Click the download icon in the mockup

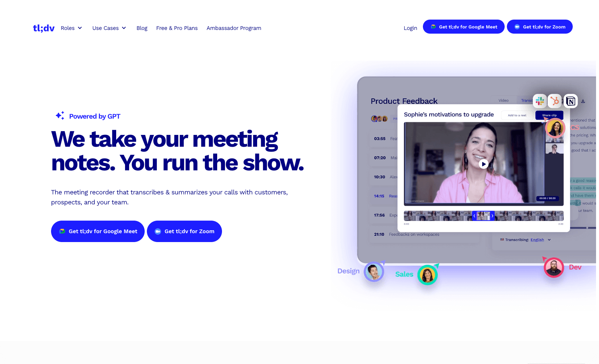pyautogui.click(x=583, y=101)
